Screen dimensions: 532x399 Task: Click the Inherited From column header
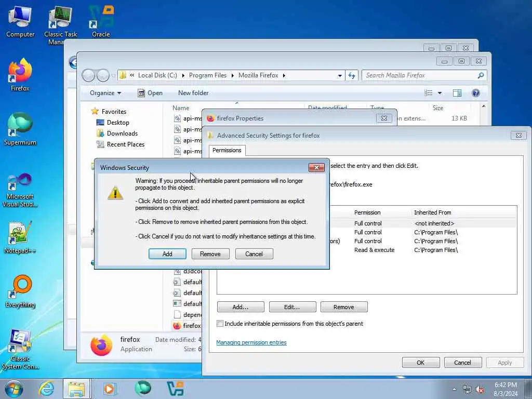(x=433, y=212)
